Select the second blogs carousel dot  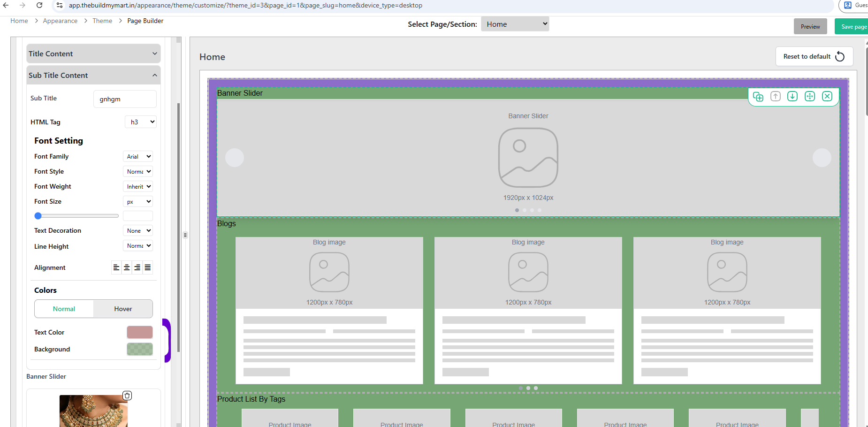(528, 388)
